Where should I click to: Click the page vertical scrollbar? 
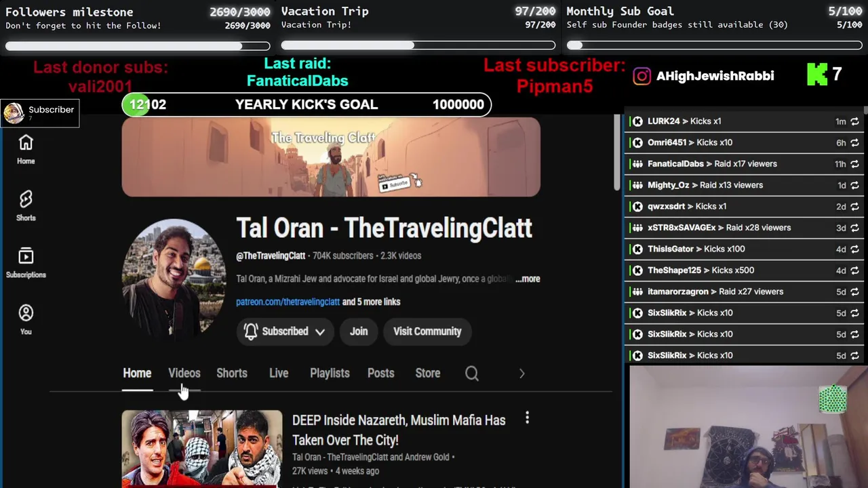pyautogui.click(x=616, y=152)
